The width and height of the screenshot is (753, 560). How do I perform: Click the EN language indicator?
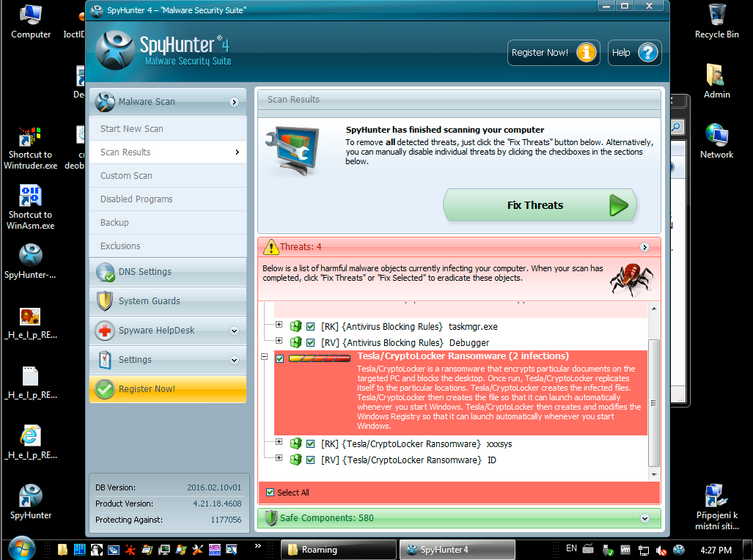coord(571,548)
